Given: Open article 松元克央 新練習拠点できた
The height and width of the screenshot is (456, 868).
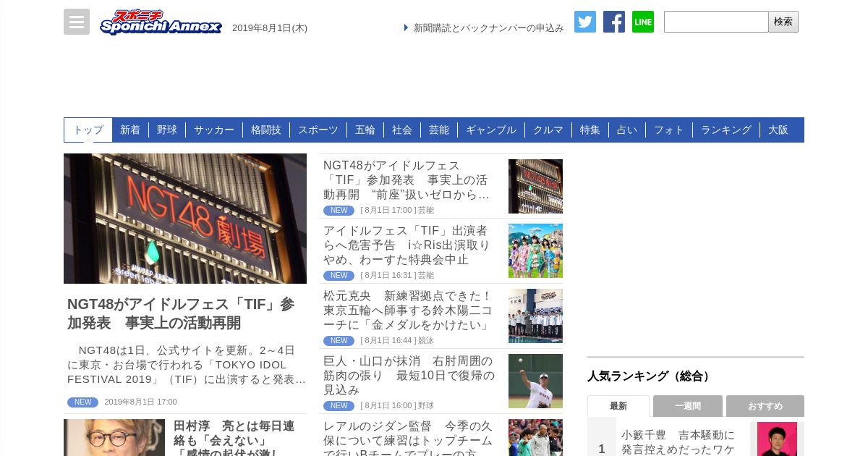Looking at the screenshot, I should (x=408, y=311).
